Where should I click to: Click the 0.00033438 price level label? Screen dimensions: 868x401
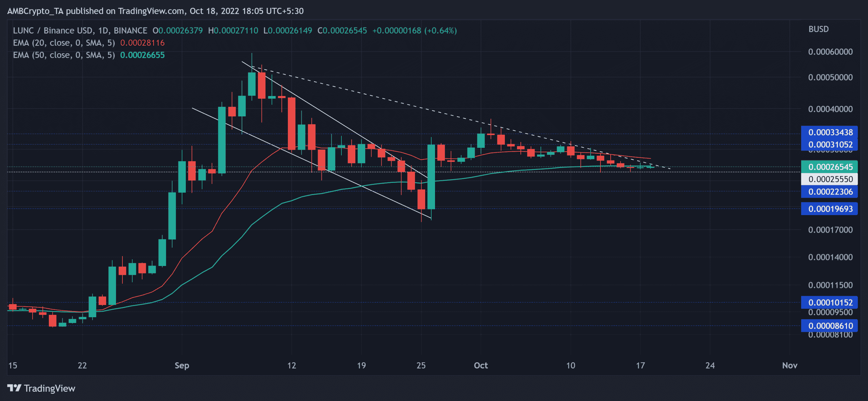pos(829,132)
